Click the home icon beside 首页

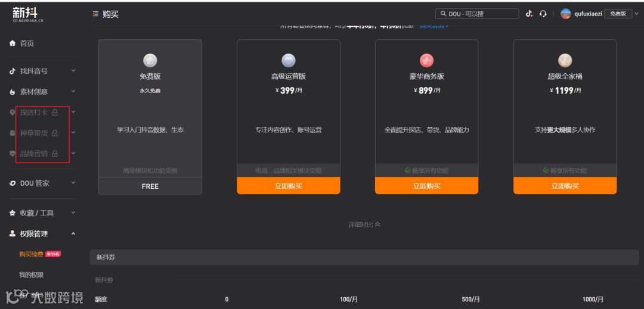[x=13, y=43]
